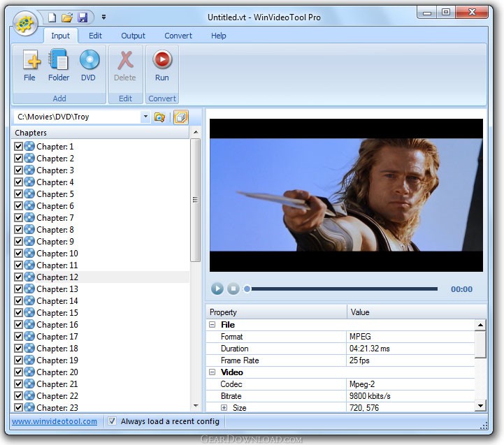Click the disc icon of Chapter: 3

point(29,170)
